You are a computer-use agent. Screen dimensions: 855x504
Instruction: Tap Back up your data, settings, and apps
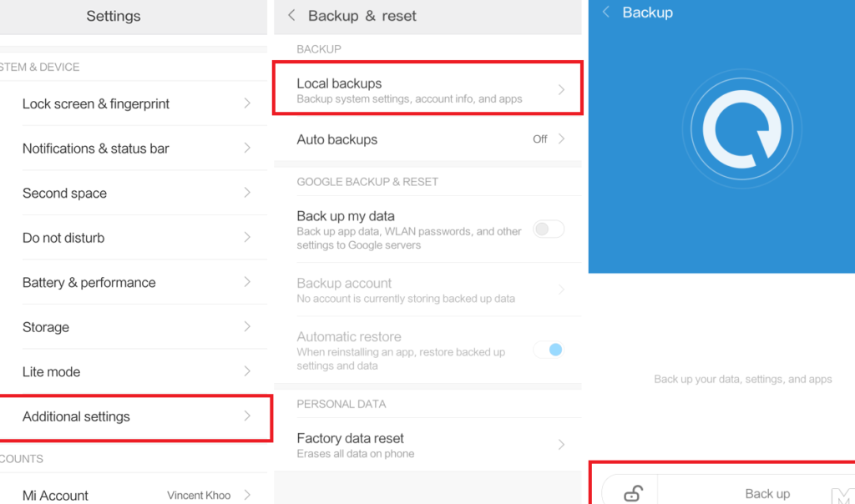(x=742, y=379)
